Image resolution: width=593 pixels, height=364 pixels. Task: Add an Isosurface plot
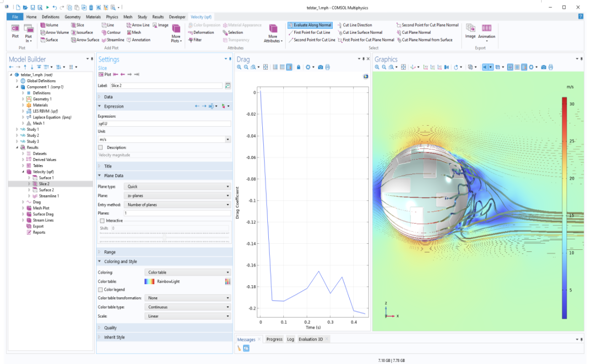[82, 32]
